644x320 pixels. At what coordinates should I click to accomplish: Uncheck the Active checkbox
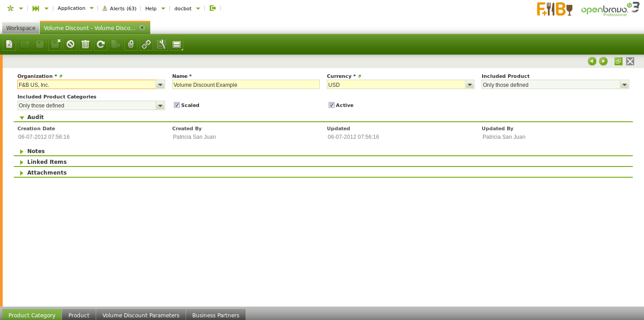331,105
